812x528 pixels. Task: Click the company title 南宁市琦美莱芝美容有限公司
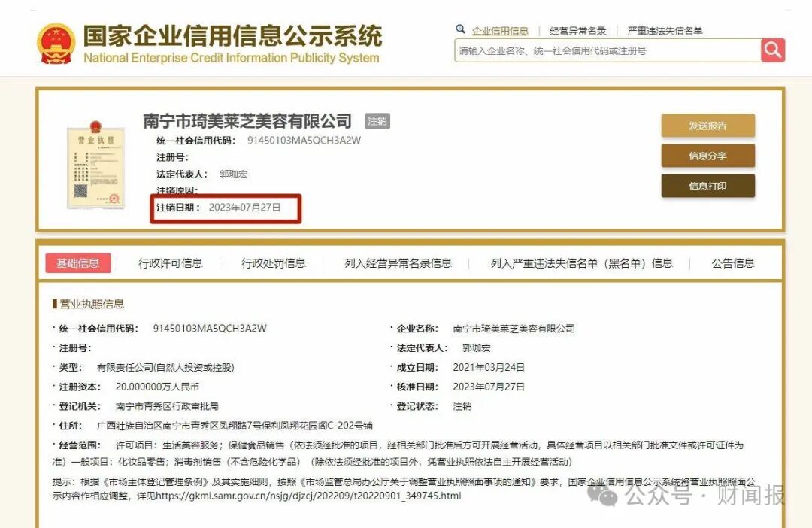click(247, 121)
